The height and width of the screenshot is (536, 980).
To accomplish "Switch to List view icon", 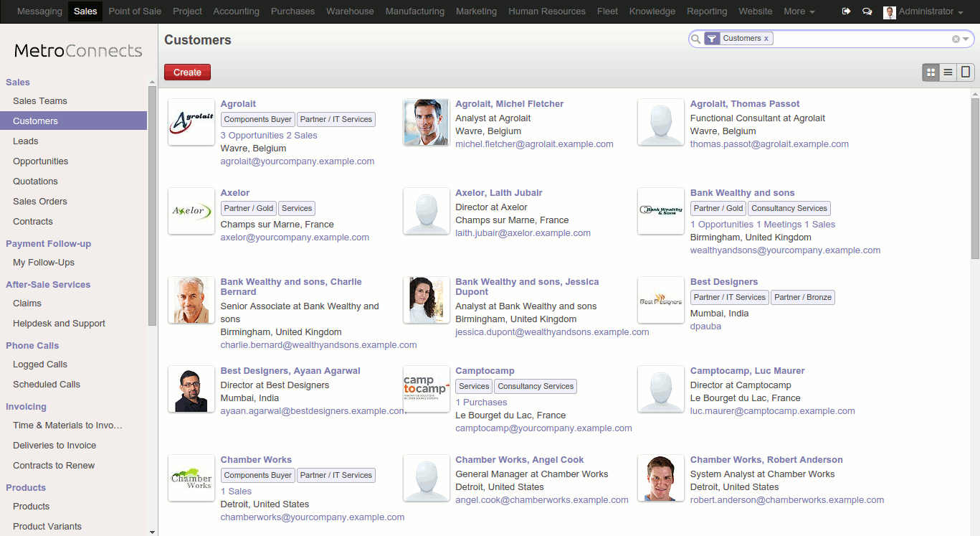I will [x=948, y=72].
